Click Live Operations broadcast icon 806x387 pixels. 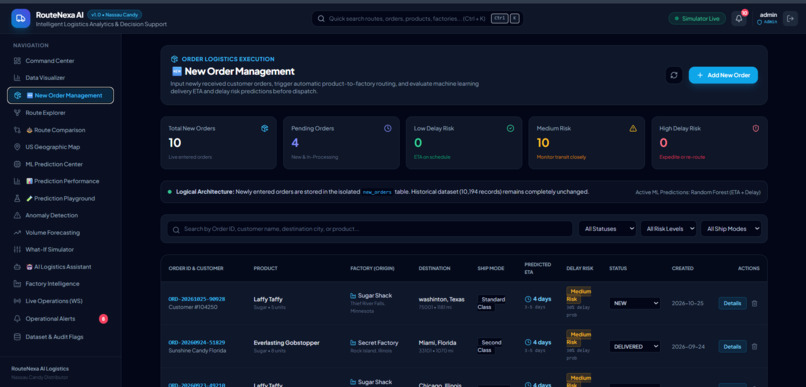pos(17,301)
